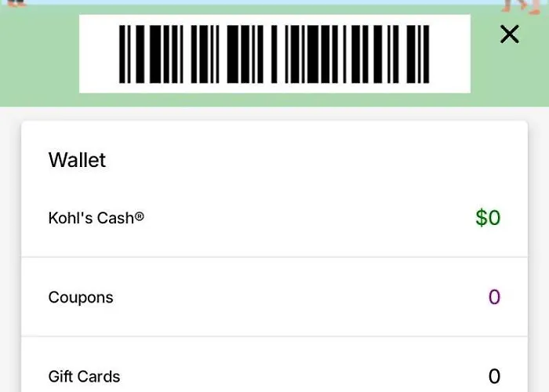
Task: Click divider line between Coupons and Gift Cards
Action: tap(274, 336)
